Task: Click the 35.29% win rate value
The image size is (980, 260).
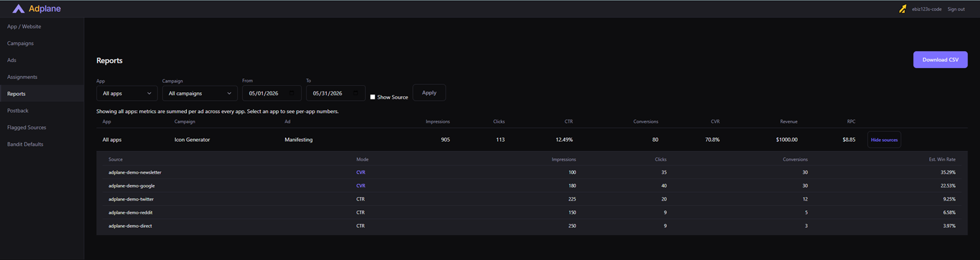Action: (x=947, y=172)
